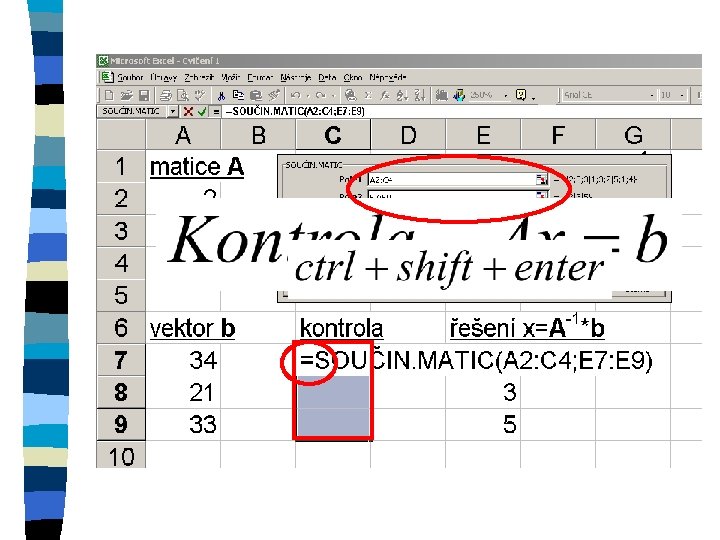Click the AutoSum sigma icon
720x540 pixels.
click(368, 95)
